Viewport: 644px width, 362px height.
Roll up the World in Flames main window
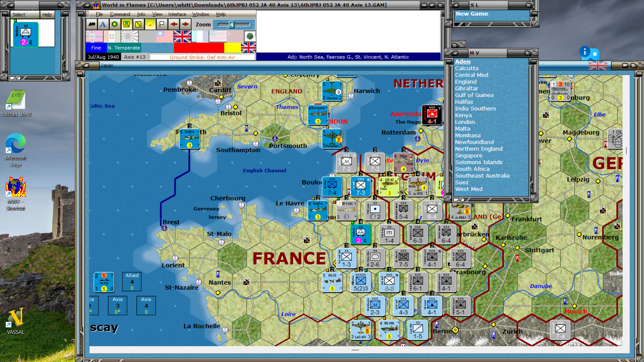[87, 5]
